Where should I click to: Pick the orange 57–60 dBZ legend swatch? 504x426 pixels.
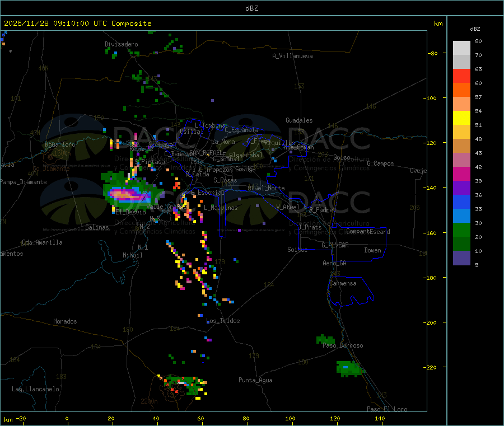click(461, 90)
